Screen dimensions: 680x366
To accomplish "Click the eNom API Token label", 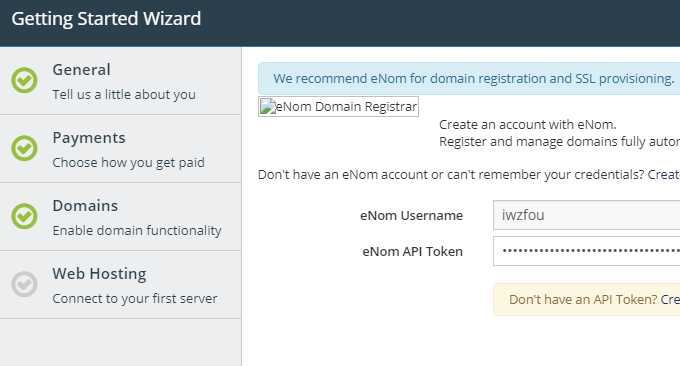I will click(x=412, y=252).
